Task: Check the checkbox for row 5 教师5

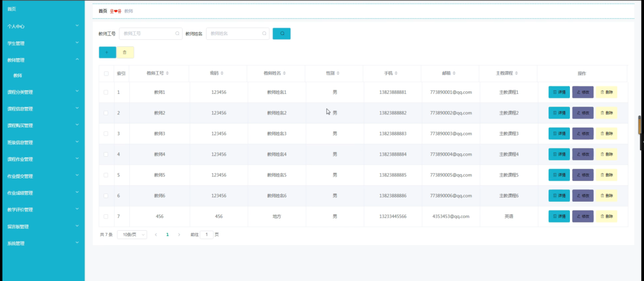Action: coord(106,175)
